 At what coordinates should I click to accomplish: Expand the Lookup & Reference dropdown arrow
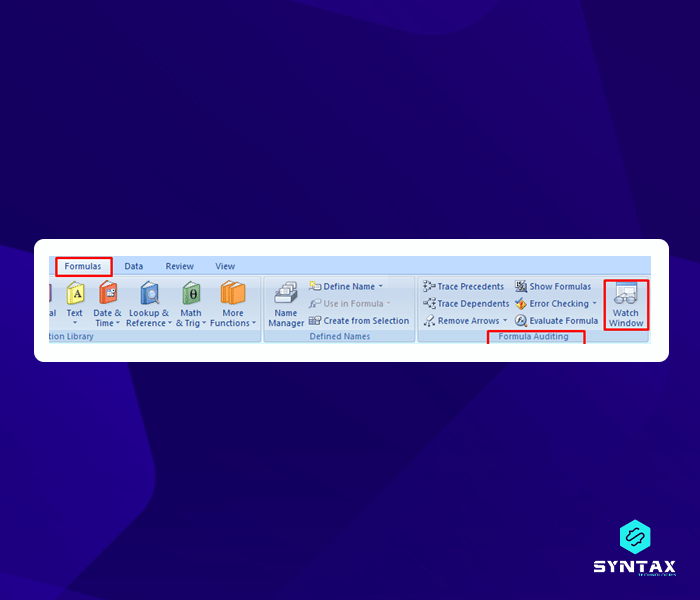(x=170, y=323)
